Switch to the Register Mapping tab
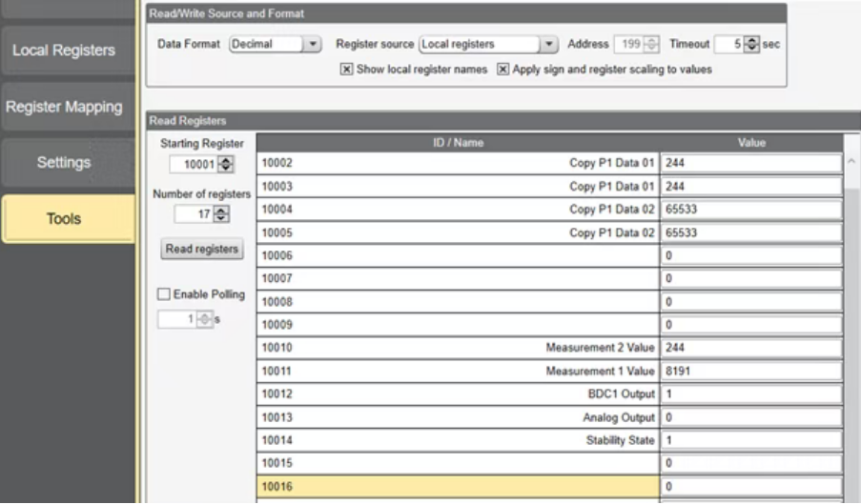Image resolution: width=861 pixels, height=504 pixels. [x=64, y=107]
